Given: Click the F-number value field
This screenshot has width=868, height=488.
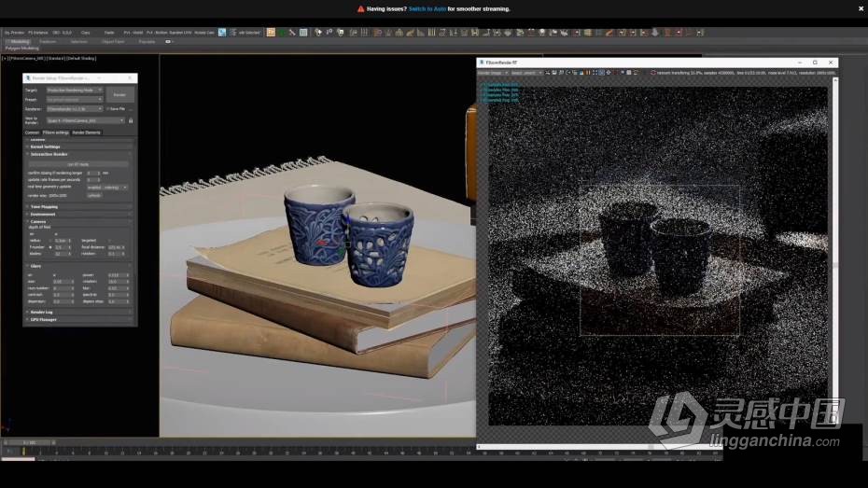Looking at the screenshot, I should coord(61,247).
